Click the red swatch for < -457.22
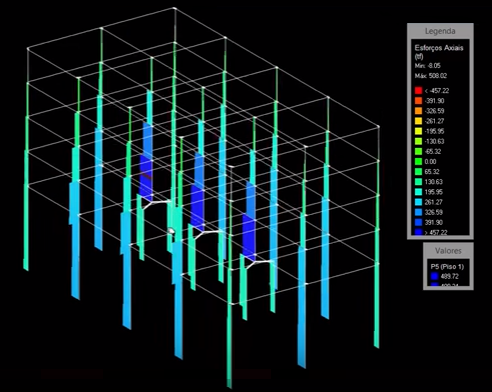The image size is (492, 392). [x=418, y=91]
